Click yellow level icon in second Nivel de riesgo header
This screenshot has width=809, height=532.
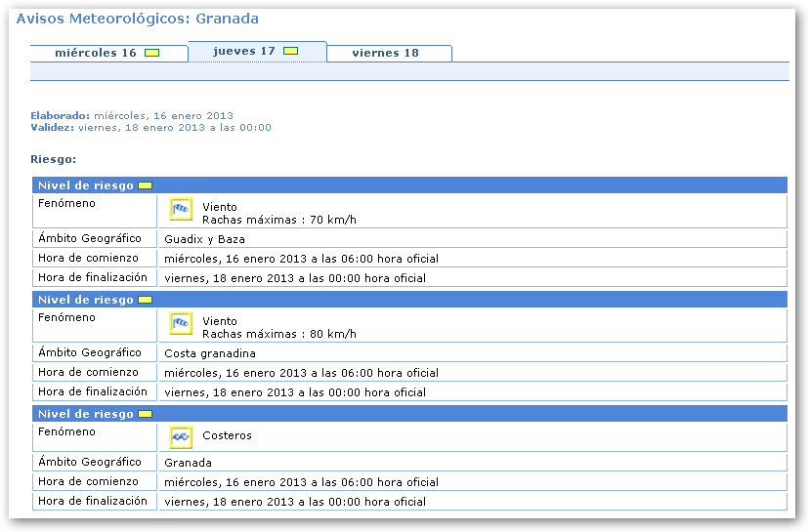click(x=146, y=300)
